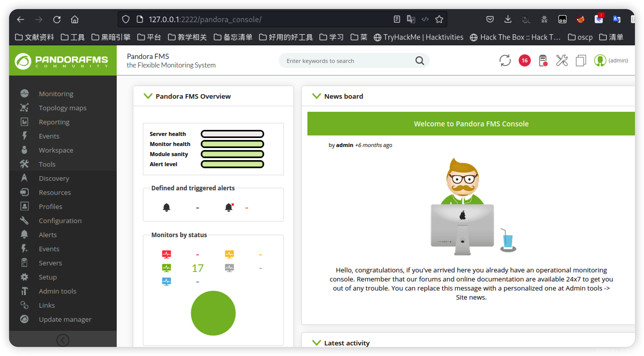This screenshot has width=644, height=356.
Task: Bookmark this page with the star icon
Action: pyautogui.click(x=439, y=19)
